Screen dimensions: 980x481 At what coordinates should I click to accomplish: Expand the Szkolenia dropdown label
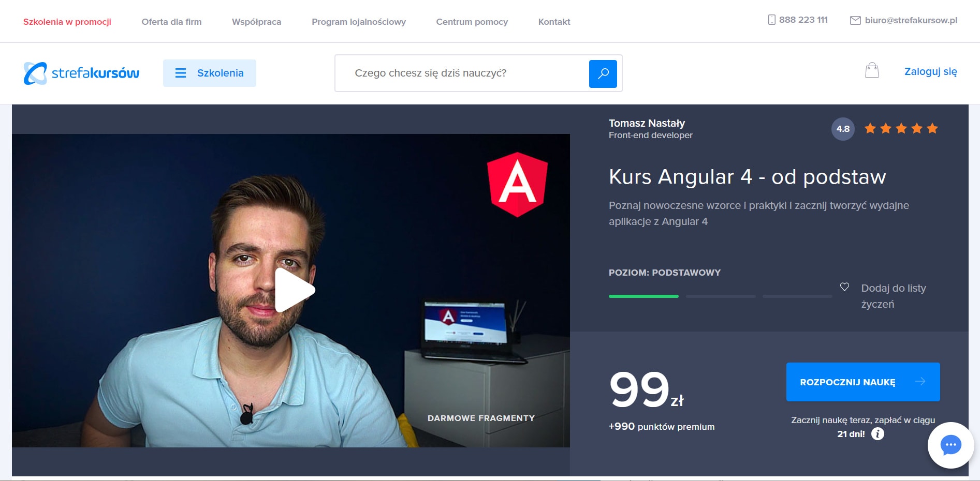[220, 73]
